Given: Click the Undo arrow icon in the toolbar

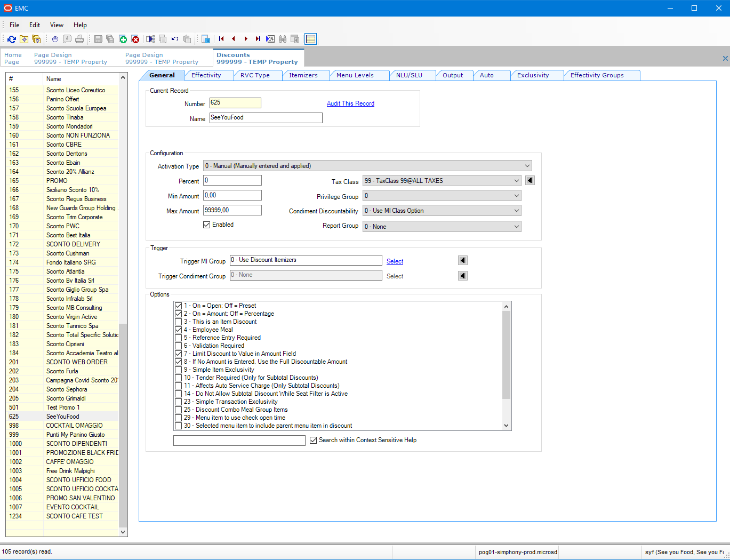Looking at the screenshot, I should point(175,39).
